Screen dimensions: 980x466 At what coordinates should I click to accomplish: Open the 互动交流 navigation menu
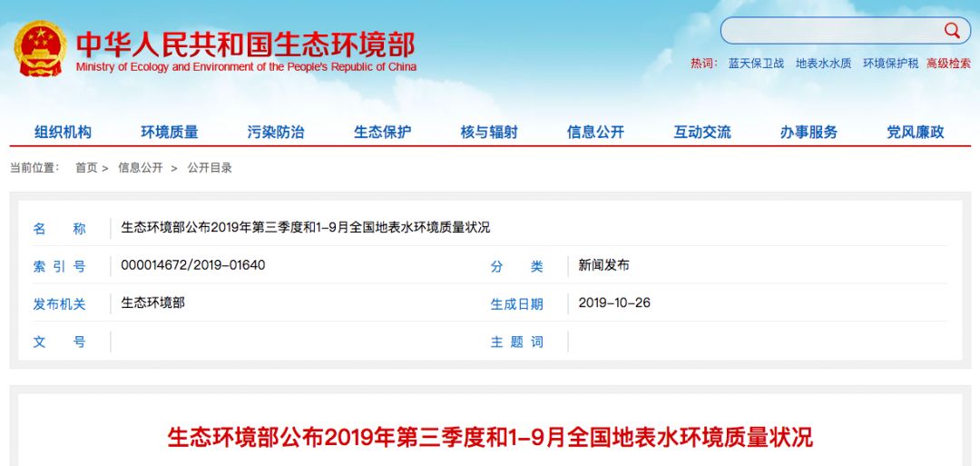coord(701,132)
